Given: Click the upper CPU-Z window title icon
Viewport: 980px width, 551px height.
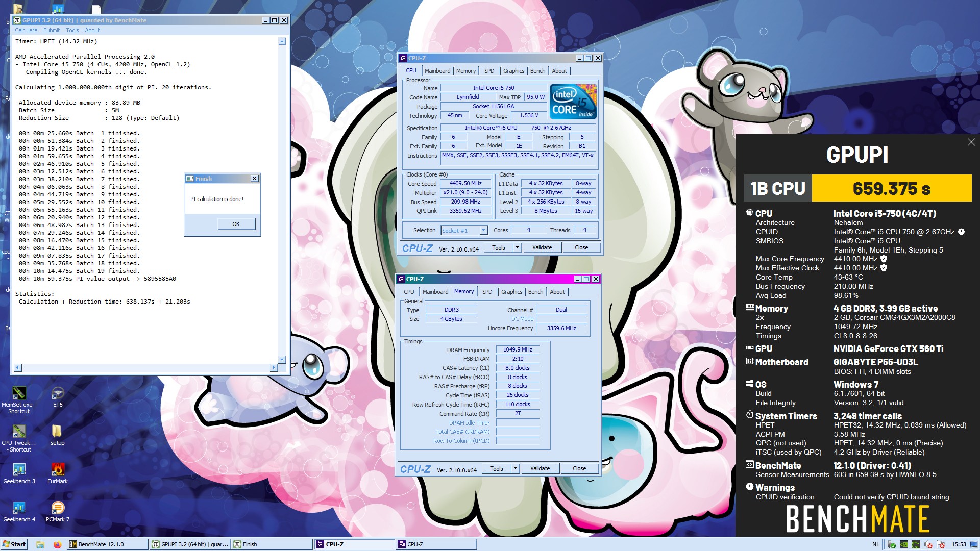Looking at the screenshot, I should click(403, 58).
